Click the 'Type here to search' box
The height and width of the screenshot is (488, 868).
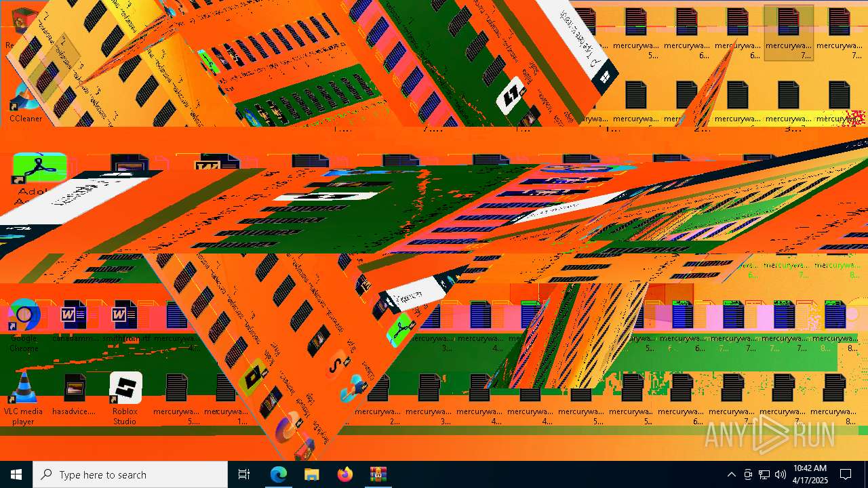tap(130, 474)
